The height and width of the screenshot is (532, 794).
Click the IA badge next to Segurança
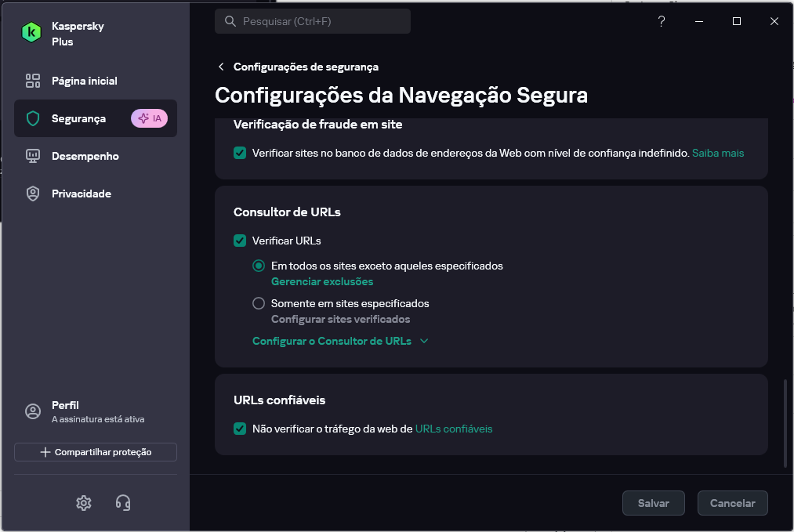(x=149, y=118)
